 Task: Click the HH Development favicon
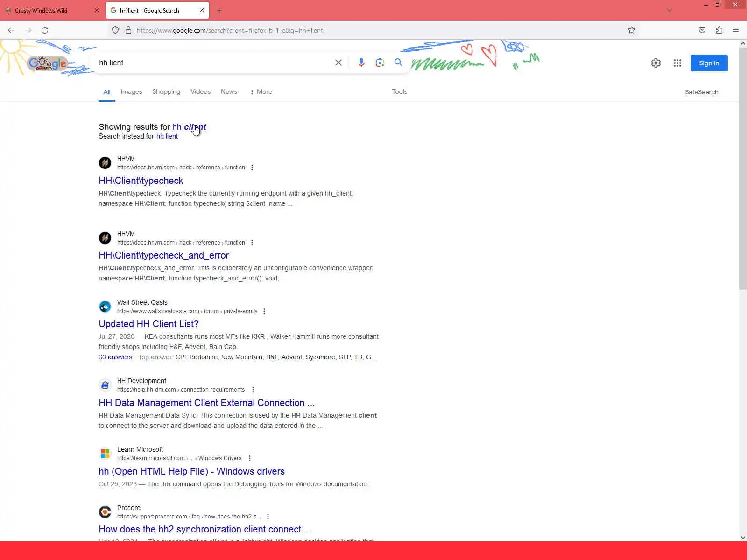[105, 385]
